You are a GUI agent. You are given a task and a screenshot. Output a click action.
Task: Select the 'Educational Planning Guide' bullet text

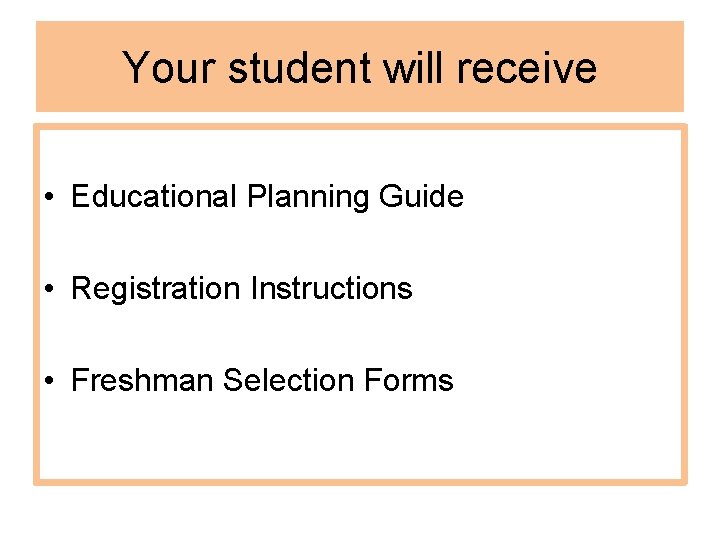[267, 197]
